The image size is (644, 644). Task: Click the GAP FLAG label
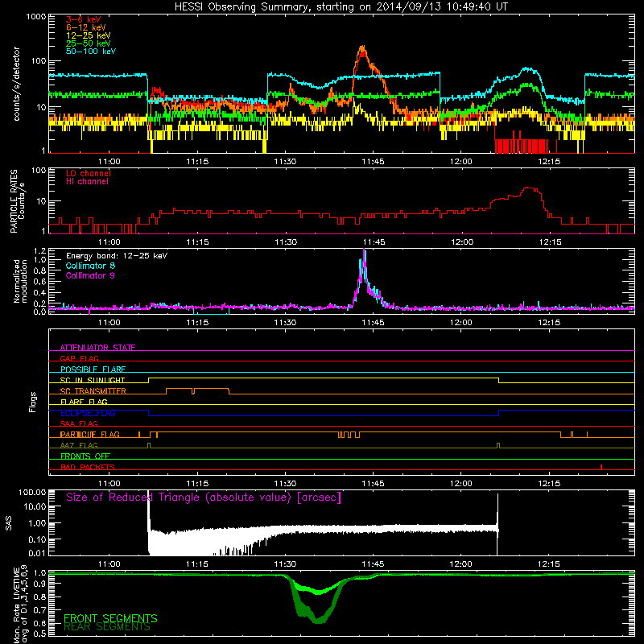tap(79, 358)
